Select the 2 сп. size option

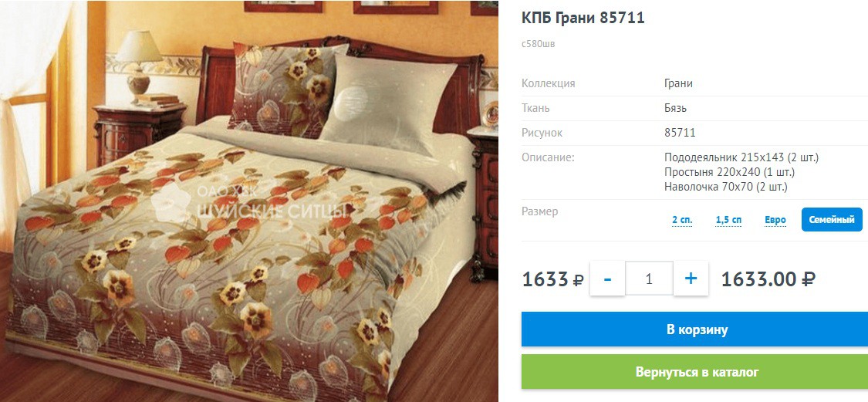[x=682, y=220]
